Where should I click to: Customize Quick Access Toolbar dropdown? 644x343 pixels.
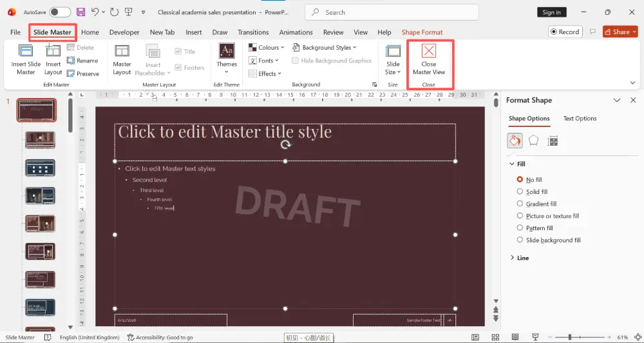pos(144,12)
